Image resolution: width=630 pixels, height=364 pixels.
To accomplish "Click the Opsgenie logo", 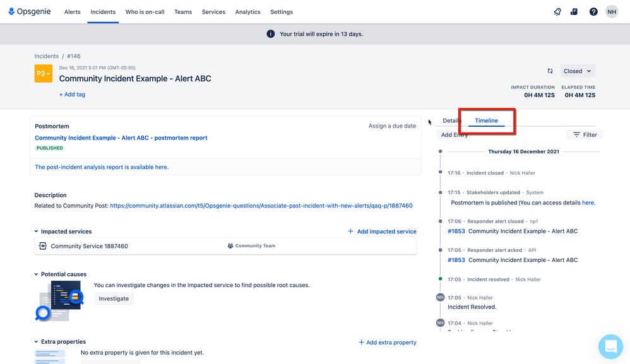I will pos(30,11).
